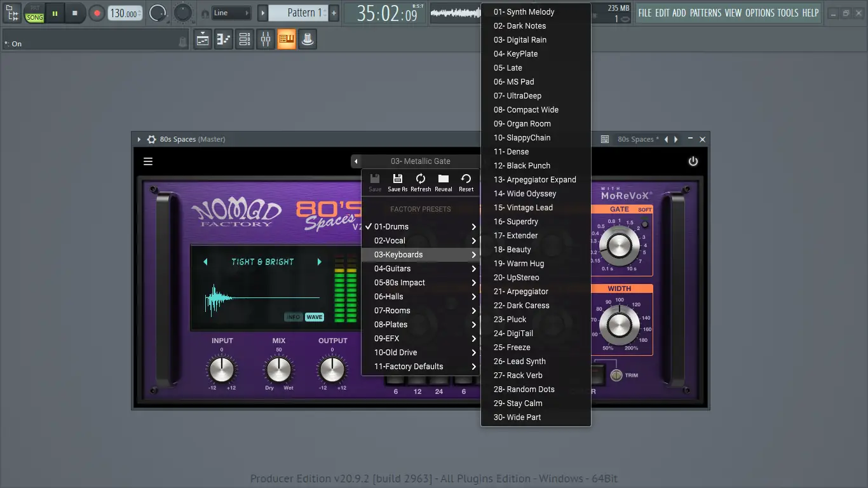Load the 19- Warm Hug preset
Image resolution: width=868 pixels, height=488 pixels.
click(x=536, y=264)
